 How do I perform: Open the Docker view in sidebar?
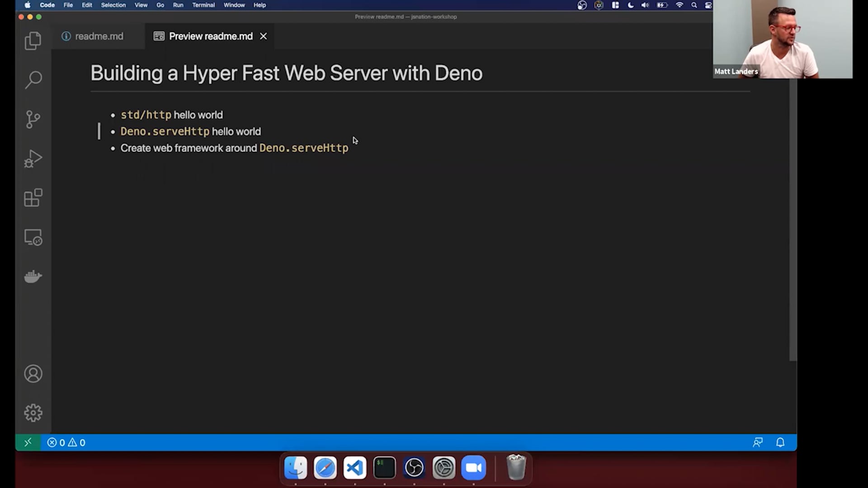(x=33, y=277)
